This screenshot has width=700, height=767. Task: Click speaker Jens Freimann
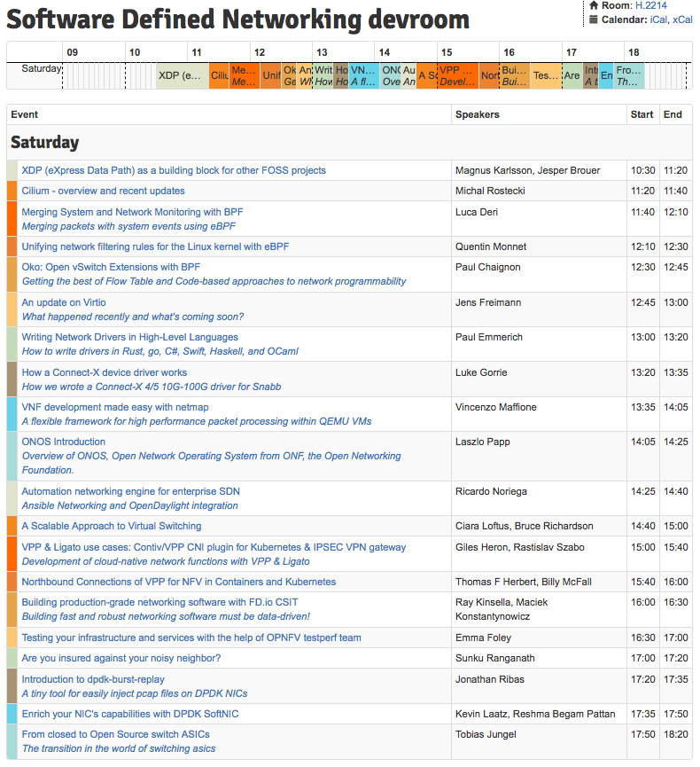click(x=488, y=302)
